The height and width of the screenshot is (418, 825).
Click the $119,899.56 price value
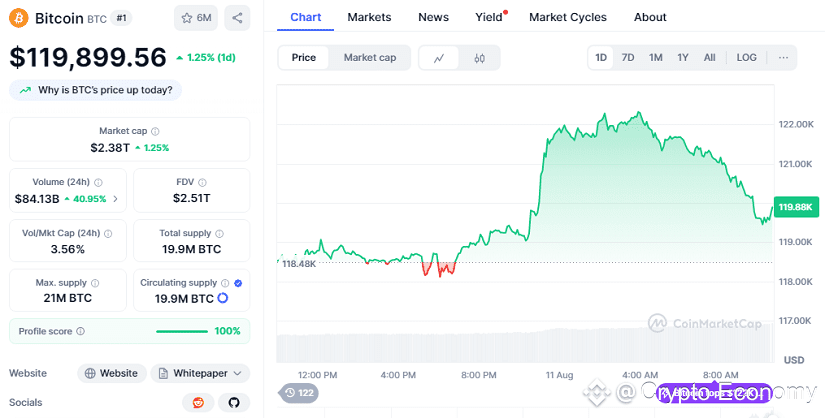pos(88,57)
